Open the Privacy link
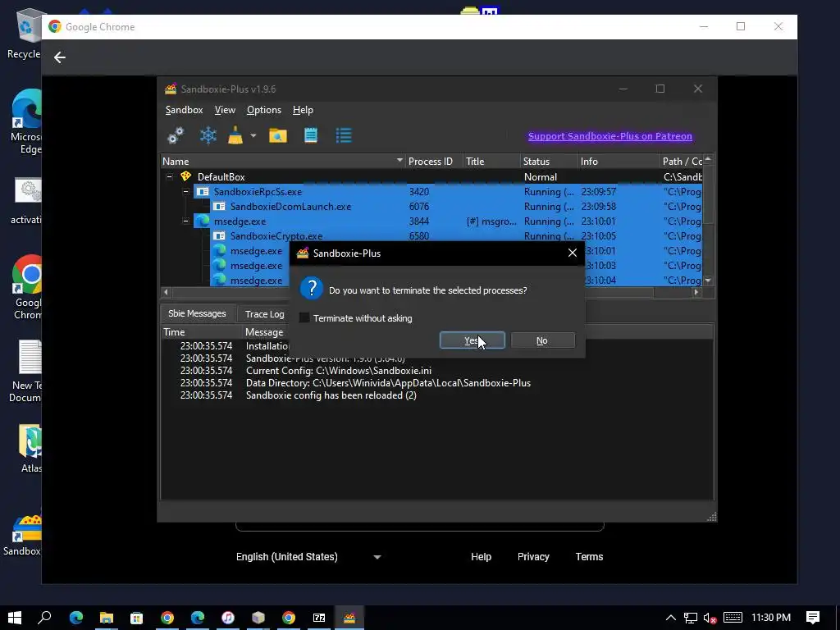Image resolution: width=840 pixels, height=630 pixels. pos(533,557)
